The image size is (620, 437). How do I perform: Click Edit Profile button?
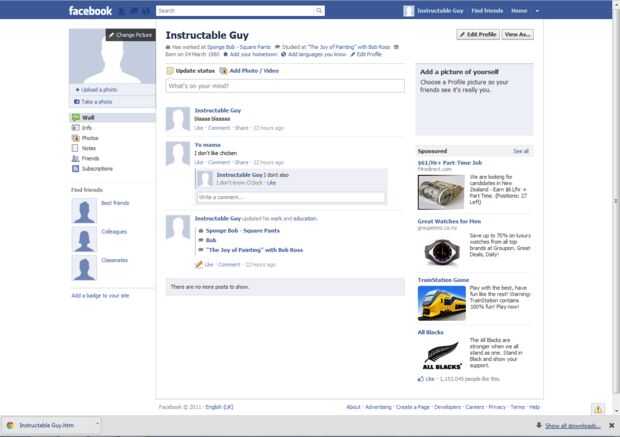click(x=478, y=35)
